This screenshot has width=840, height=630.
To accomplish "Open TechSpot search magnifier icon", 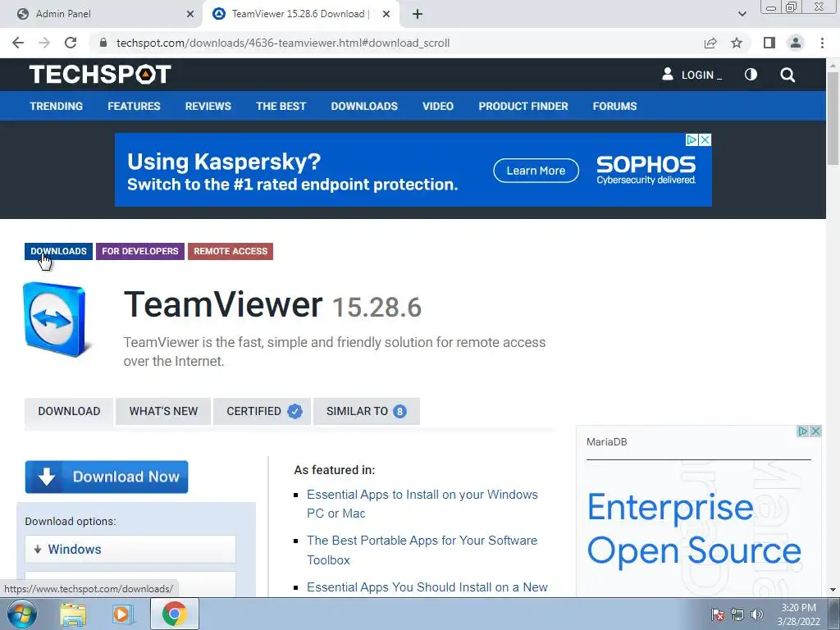I will (787, 75).
